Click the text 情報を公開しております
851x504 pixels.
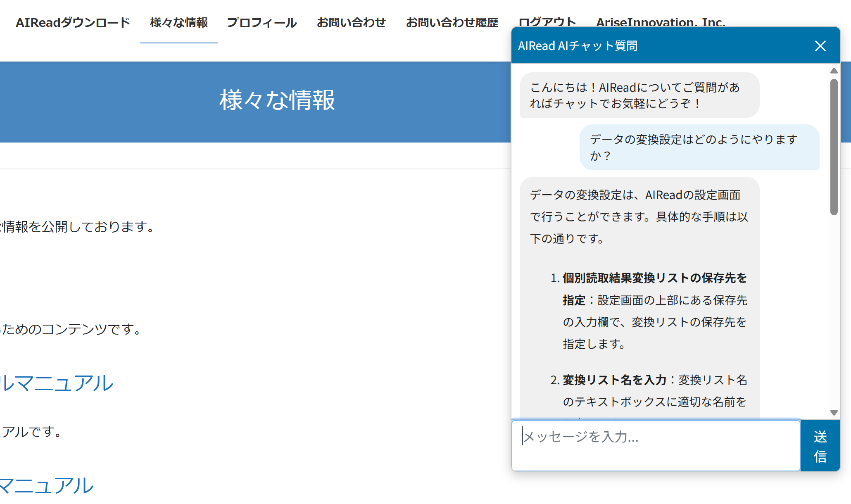[78, 226]
